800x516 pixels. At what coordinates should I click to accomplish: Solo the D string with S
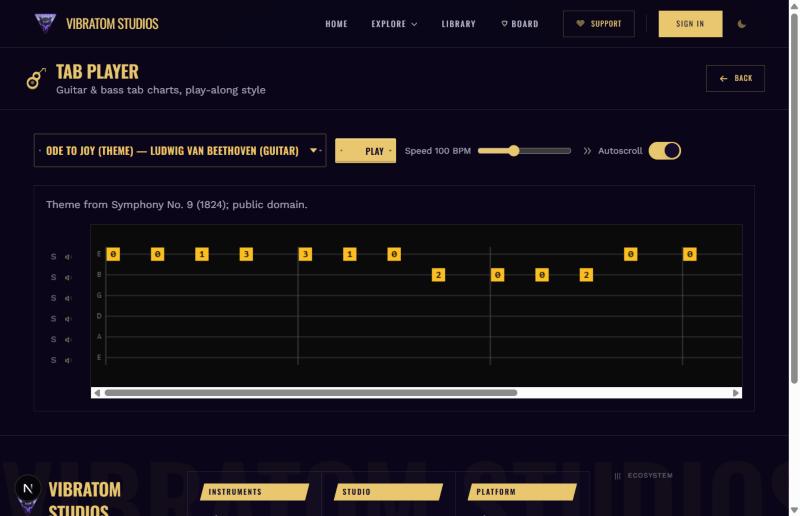coord(54,319)
